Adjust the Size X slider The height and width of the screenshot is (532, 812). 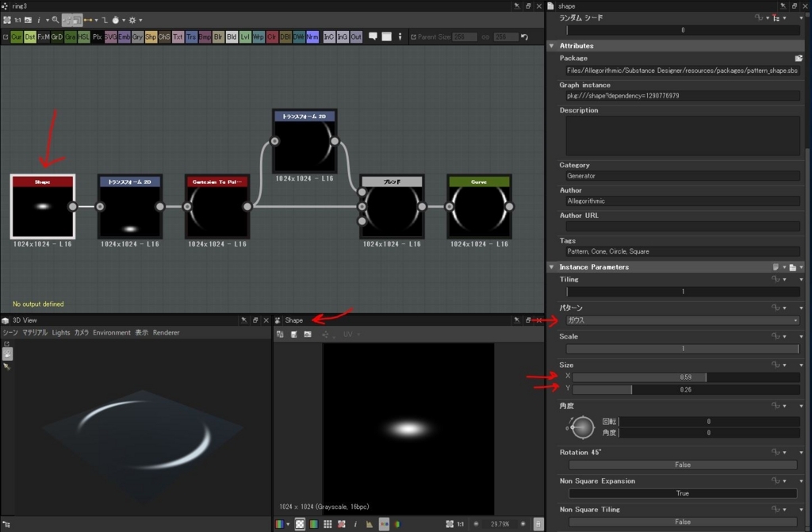click(x=686, y=377)
